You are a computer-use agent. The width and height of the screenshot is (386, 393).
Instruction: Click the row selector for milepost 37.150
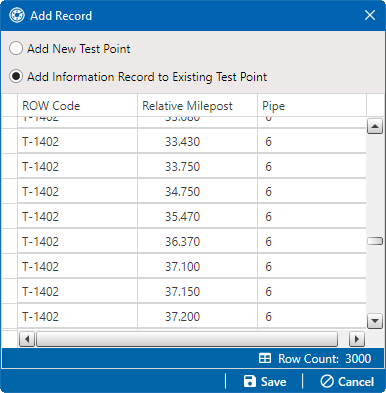9,292
